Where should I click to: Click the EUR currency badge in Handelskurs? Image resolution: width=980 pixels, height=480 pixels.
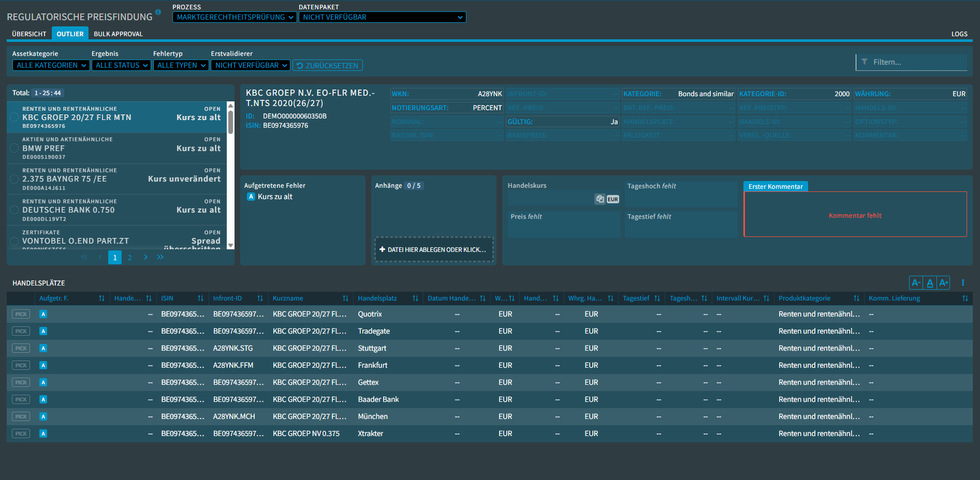[613, 199]
